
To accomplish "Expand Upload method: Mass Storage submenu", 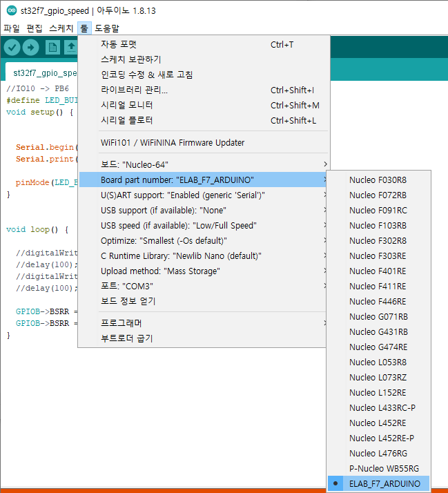I will (204, 271).
